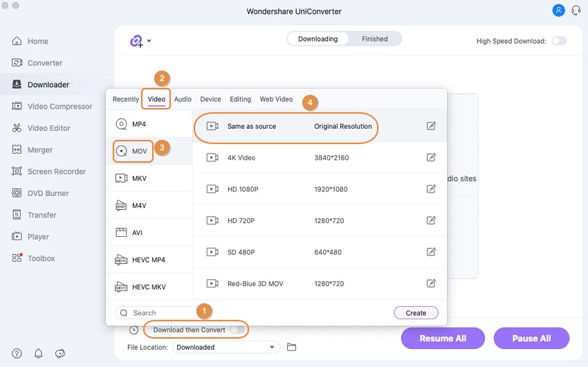This screenshot has width=588, height=367.
Task: Edit the Same as source preset
Action: click(x=431, y=126)
